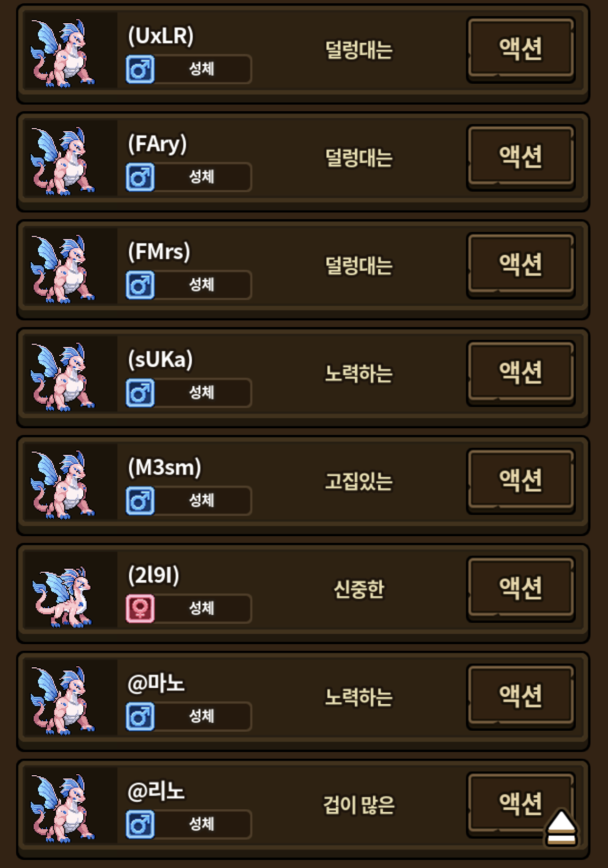Click the 성체 stage label of (FMrs)
The image size is (608, 868).
click(x=202, y=285)
